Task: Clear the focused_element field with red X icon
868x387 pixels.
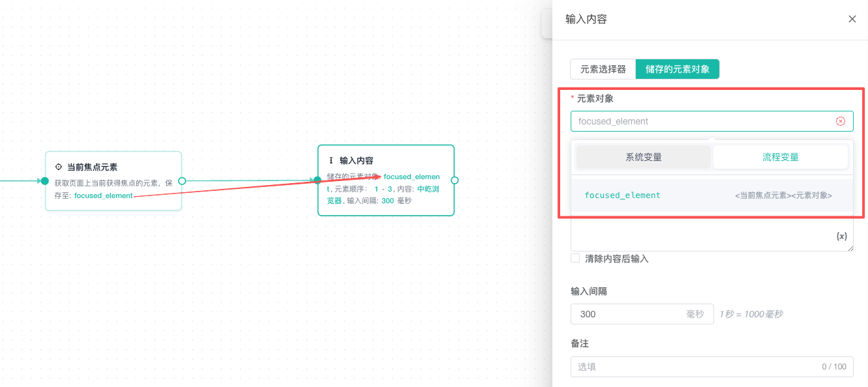Action: pos(841,121)
